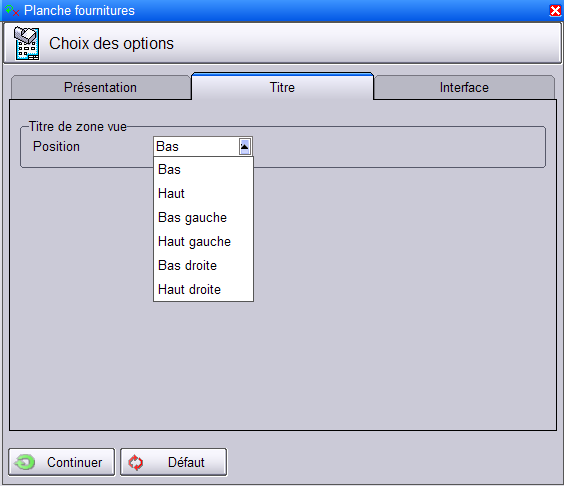Open the Interface tab

click(x=464, y=87)
